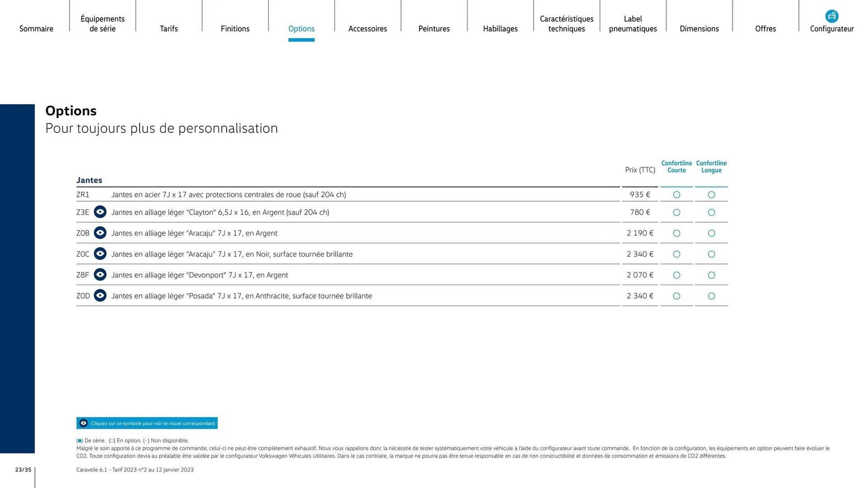Image resolution: width=868 pixels, height=488 pixels.
Task: View the Label pneumatiques section
Action: 632,23
